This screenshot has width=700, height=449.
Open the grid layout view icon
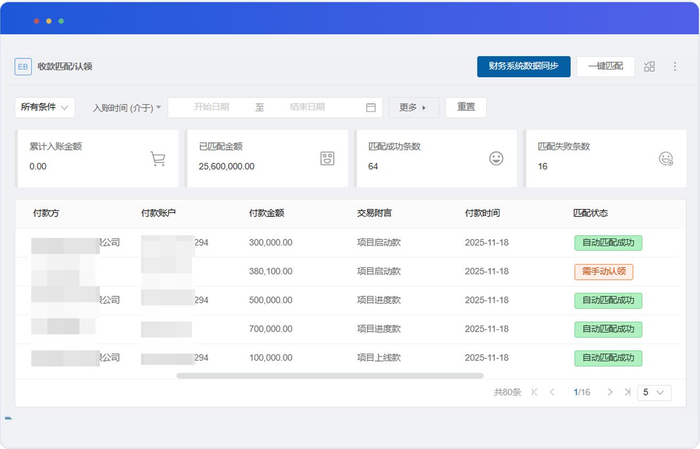pyautogui.click(x=649, y=67)
